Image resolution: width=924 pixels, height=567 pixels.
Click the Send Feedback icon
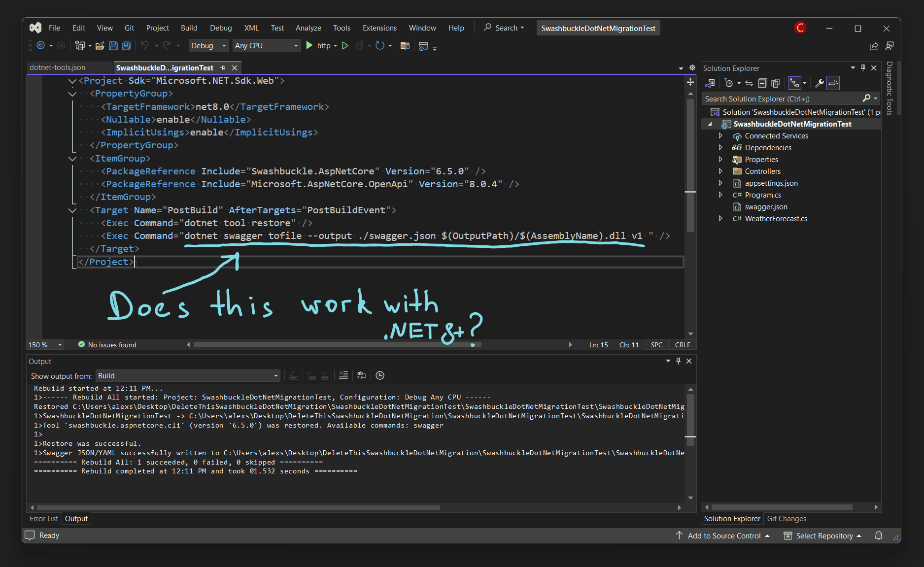[890, 46]
